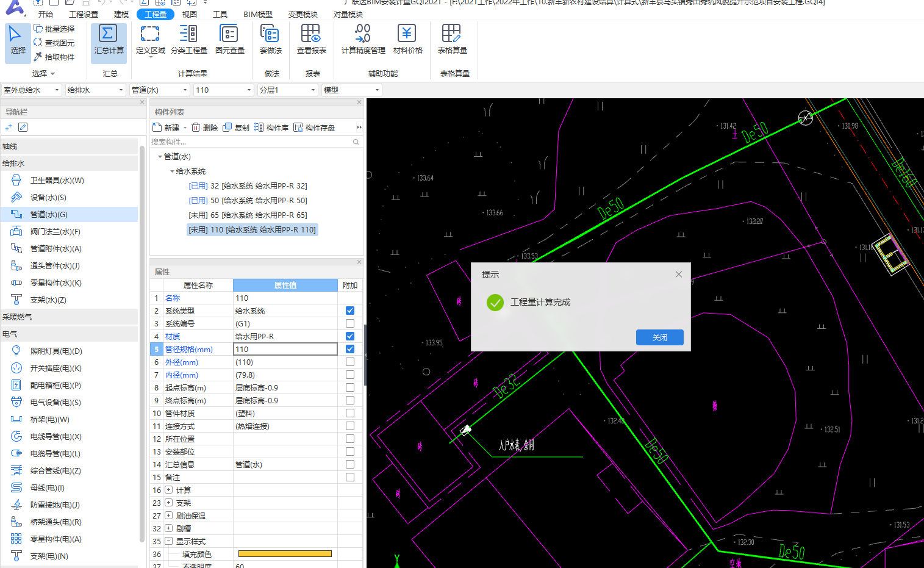This screenshot has height=568, width=924.
Task: Collapse 显示样式 property group
Action: 169,541
